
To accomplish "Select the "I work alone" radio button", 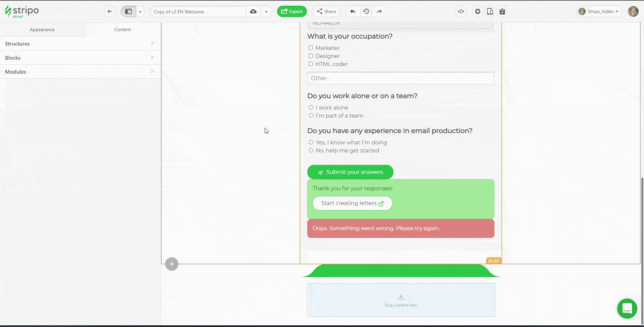I will tap(311, 107).
